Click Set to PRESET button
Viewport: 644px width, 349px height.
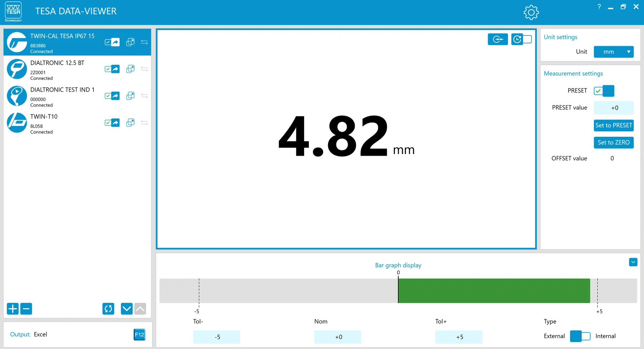(614, 125)
